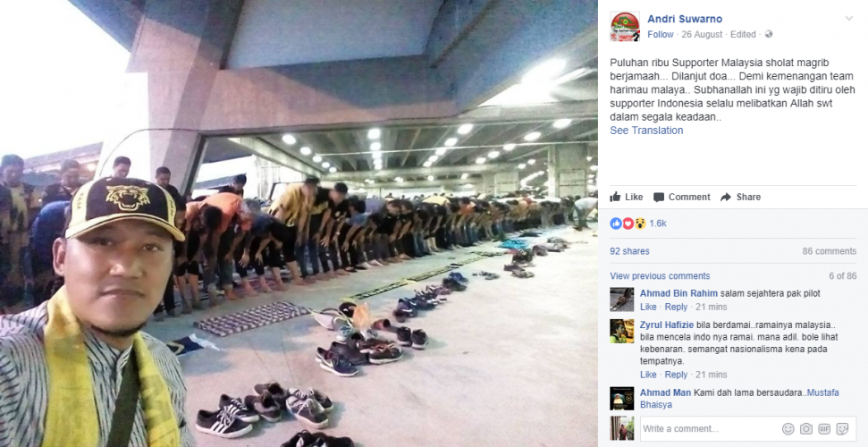
Task: Open the public audience globe icon
Action: pyautogui.click(x=769, y=34)
